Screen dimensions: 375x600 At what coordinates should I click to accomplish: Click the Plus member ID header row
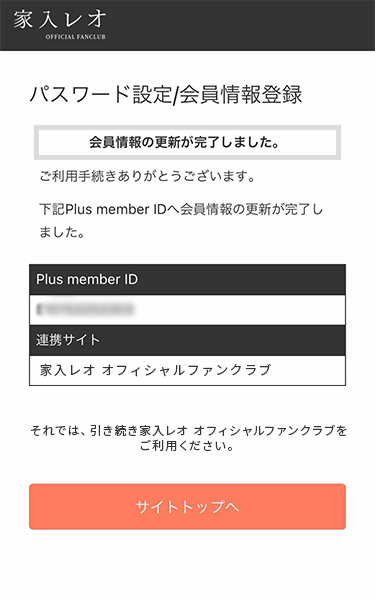tap(188, 279)
